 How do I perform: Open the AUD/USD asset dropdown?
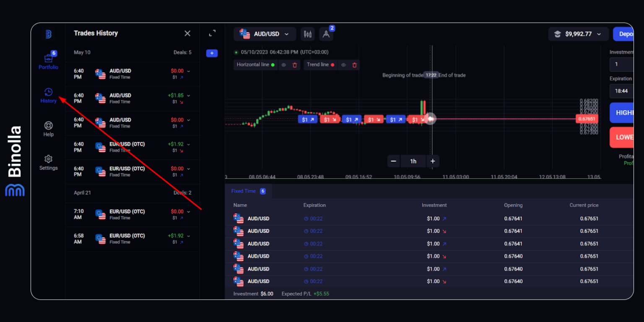(x=265, y=34)
